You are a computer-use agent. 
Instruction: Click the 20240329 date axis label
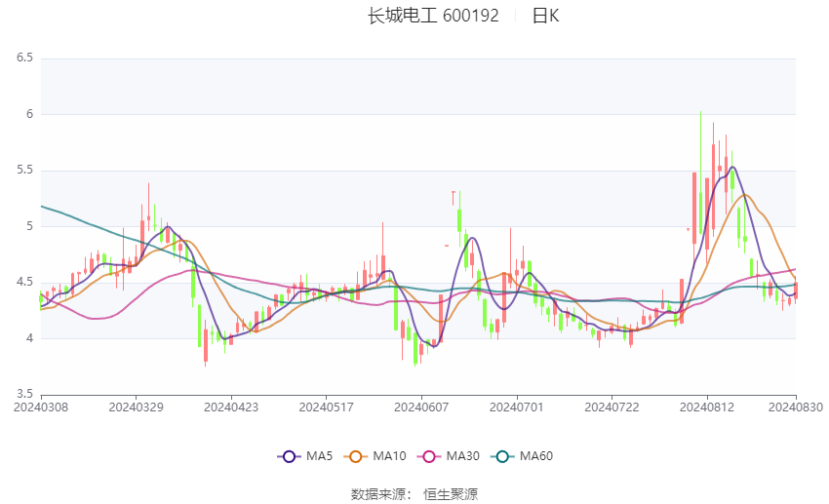click(136, 407)
